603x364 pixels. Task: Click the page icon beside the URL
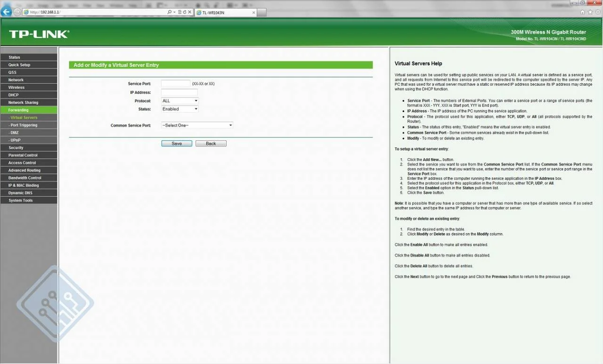tap(26, 12)
